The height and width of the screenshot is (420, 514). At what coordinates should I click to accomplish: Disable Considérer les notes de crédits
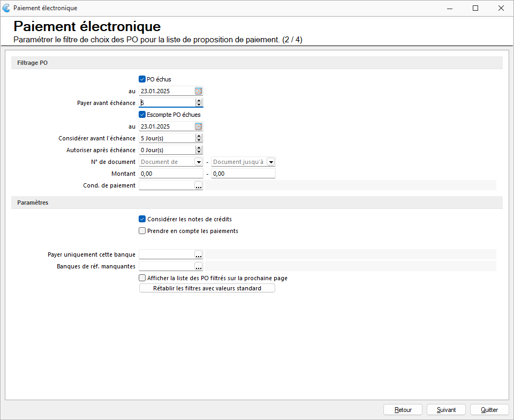point(142,219)
